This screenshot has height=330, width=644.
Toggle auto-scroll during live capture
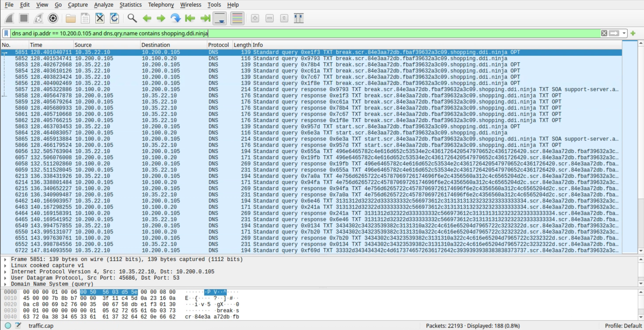pos(219,18)
